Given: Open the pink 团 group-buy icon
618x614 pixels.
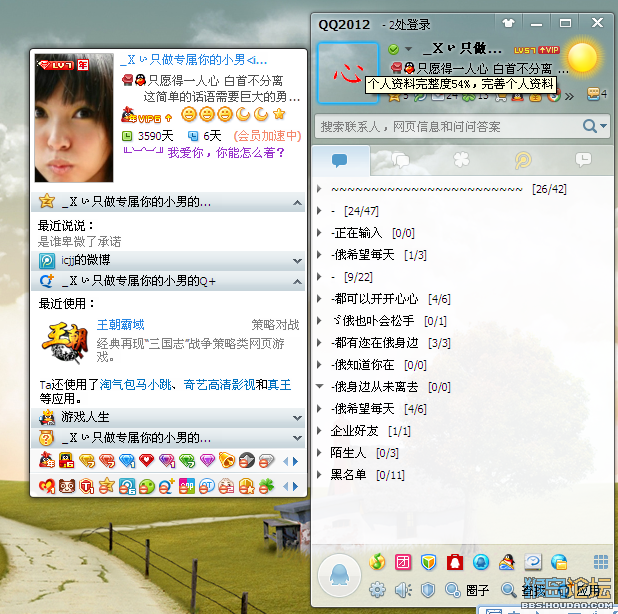Looking at the screenshot, I should click(403, 562).
